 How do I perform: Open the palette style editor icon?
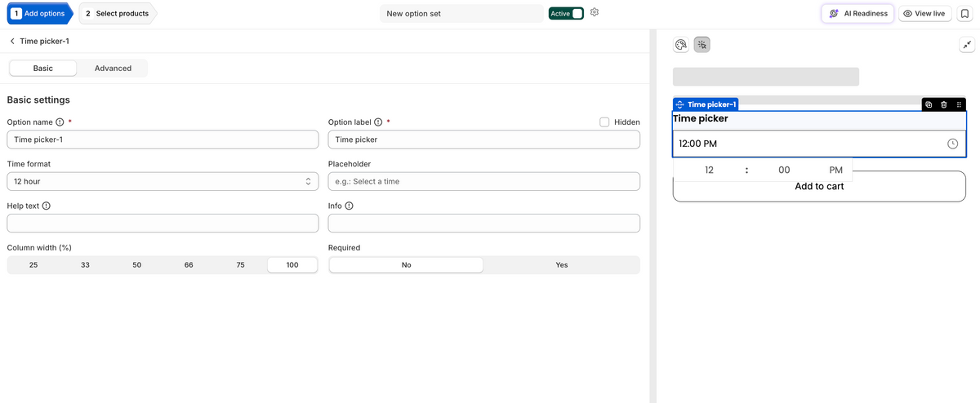pyautogui.click(x=680, y=45)
